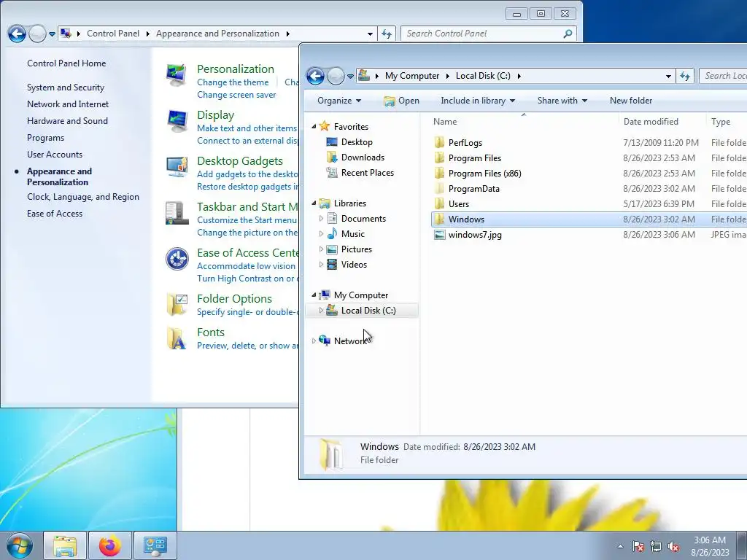The image size is (747, 560).
Task: Open the Include in library menu
Action: [x=478, y=101]
